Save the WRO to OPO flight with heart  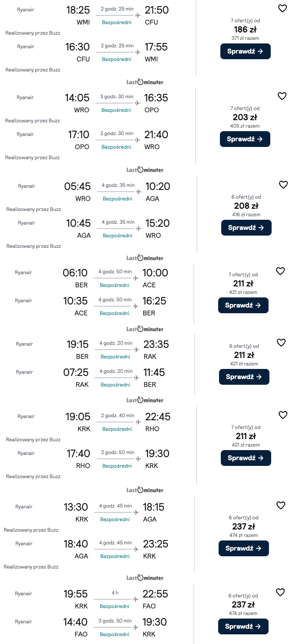click(x=282, y=96)
